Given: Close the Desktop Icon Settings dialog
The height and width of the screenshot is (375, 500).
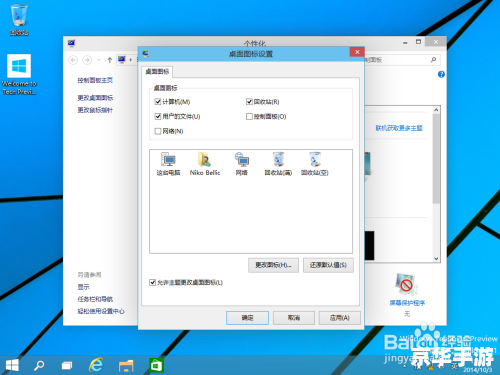Looking at the screenshot, I should click(357, 52).
